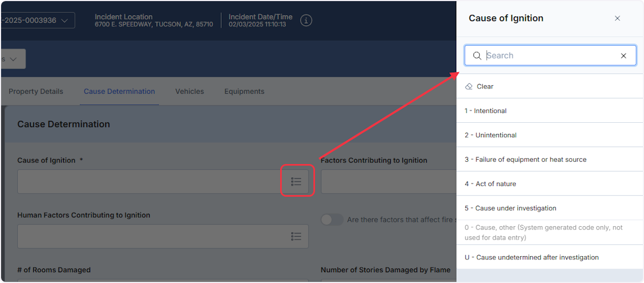This screenshot has height=283, width=644.
Task: Close the Cause of Ignition panel
Action: (x=617, y=18)
